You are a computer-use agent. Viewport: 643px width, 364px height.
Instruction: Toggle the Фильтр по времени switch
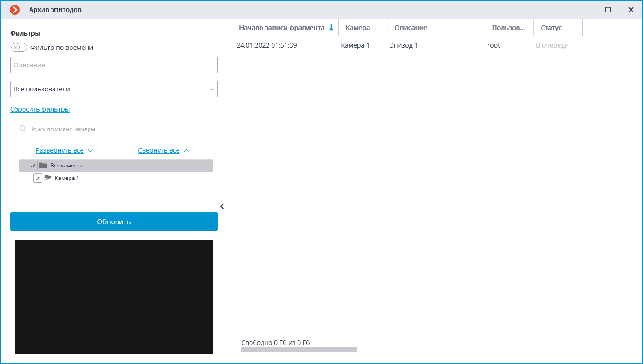point(19,48)
